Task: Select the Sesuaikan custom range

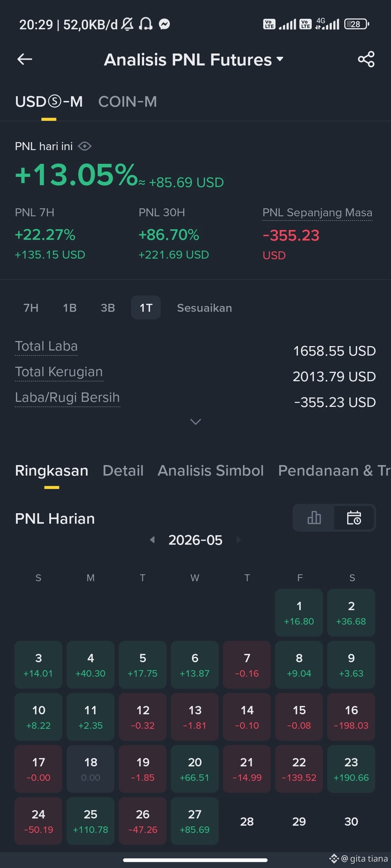Action: point(205,308)
